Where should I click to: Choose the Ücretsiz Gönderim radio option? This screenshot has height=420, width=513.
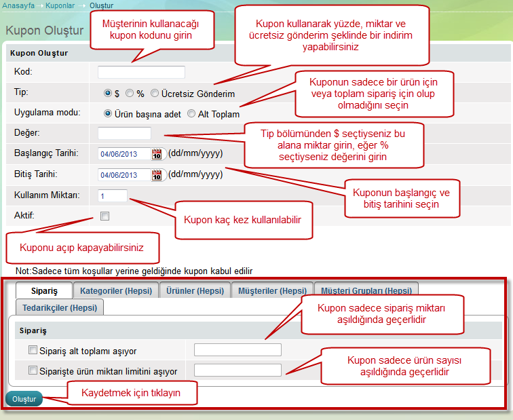(x=155, y=94)
